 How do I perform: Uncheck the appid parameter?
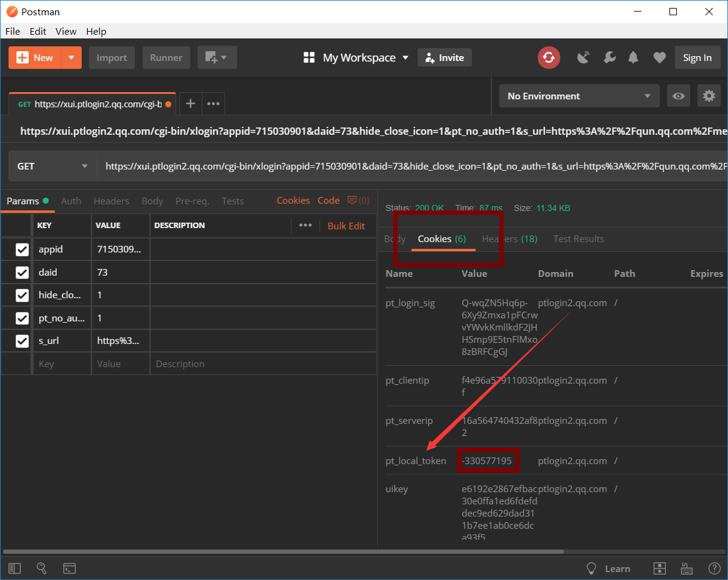23,249
